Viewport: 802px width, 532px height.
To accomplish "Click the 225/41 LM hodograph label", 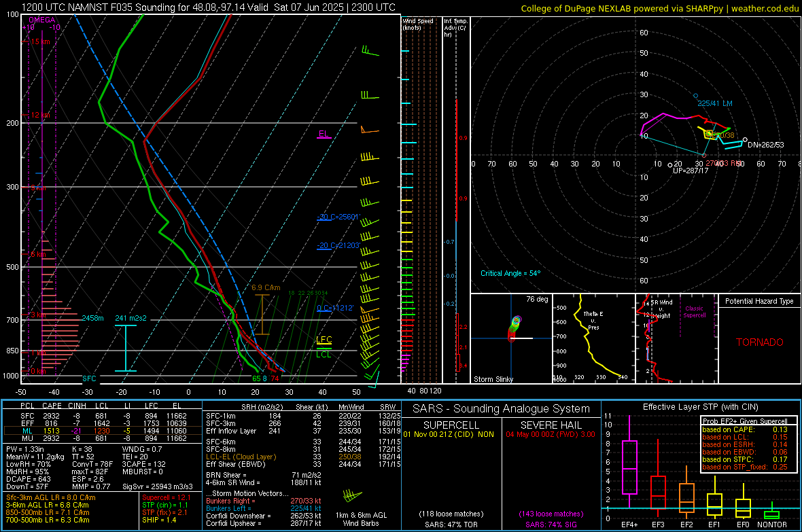I will click(715, 103).
